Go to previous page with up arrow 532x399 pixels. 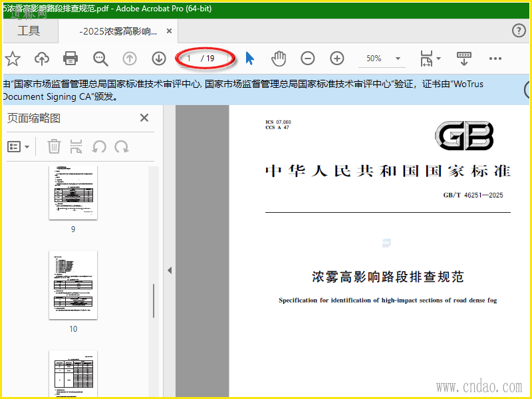click(x=129, y=59)
